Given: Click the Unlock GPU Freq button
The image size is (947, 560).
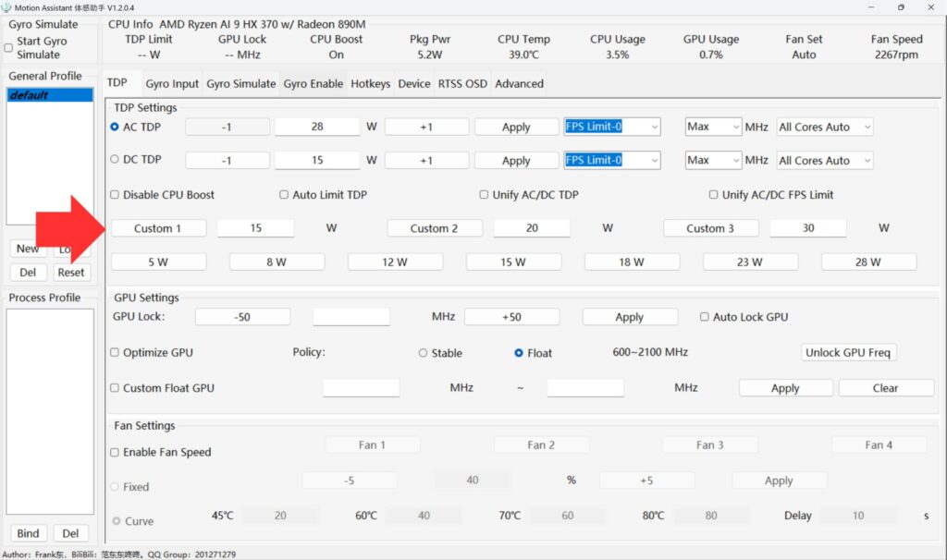Looking at the screenshot, I should [x=848, y=352].
